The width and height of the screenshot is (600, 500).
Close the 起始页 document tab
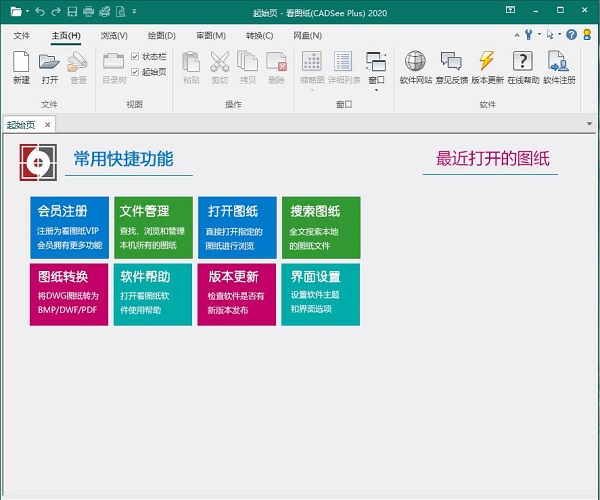click(x=46, y=124)
